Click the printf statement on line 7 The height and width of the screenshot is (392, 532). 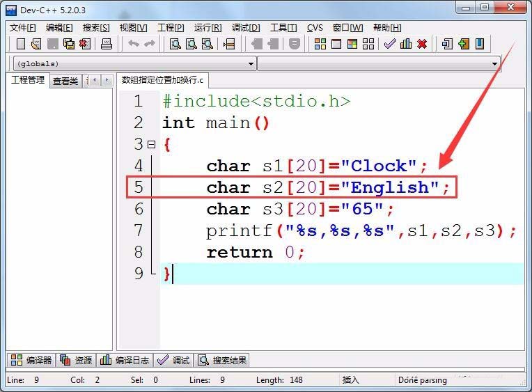[361, 230]
